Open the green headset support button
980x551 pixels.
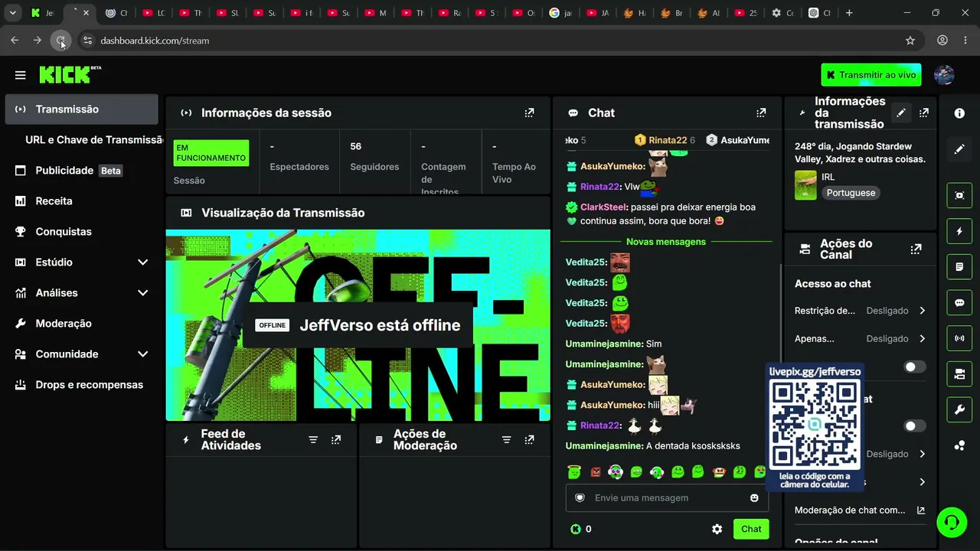click(952, 522)
